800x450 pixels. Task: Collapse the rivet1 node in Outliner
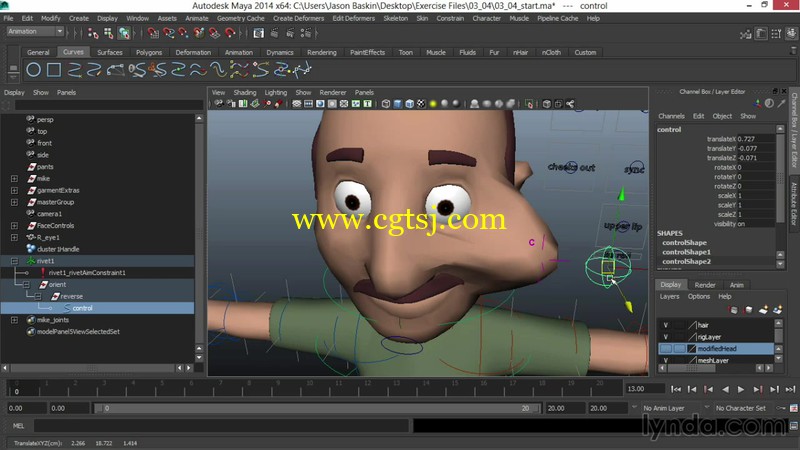[x=14, y=261]
